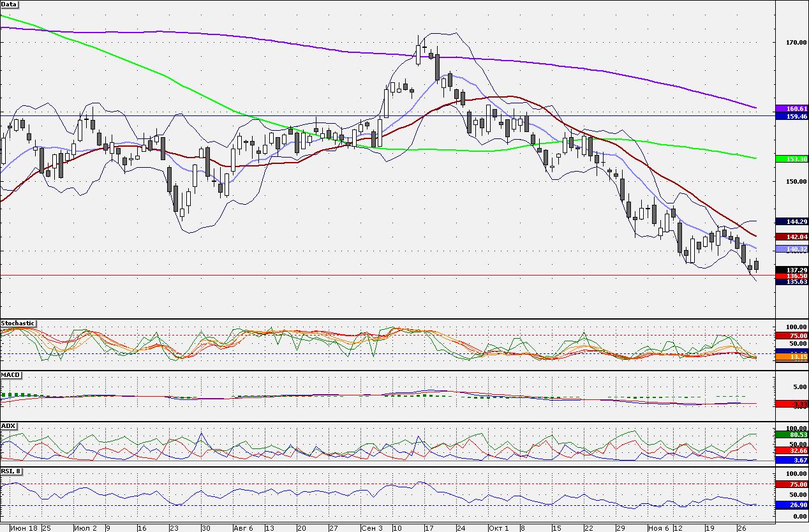Select the red 32.66 ADX value tag
Image resolution: width=809 pixels, height=532 pixels.
pyautogui.click(x=791, y=450)
